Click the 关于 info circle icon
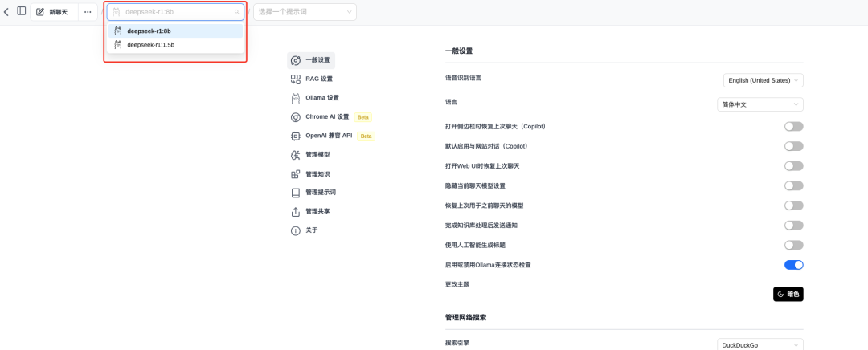Viewport: 868px width, 350px height. click(296, 230)
